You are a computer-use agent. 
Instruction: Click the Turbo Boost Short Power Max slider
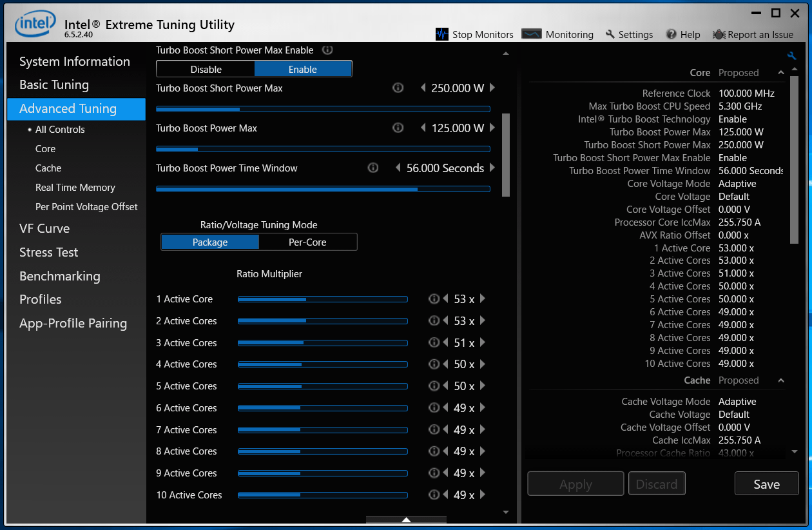click(323, 109)
